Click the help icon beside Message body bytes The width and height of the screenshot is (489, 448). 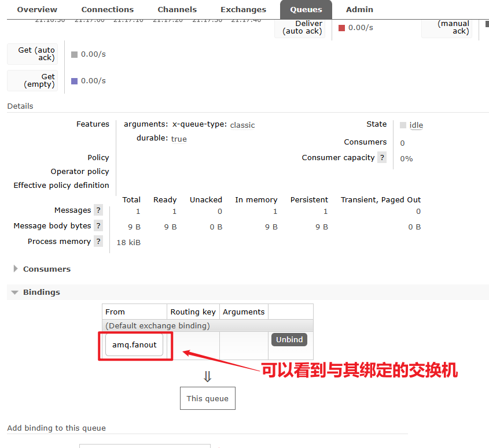click(x=98, y=226)
